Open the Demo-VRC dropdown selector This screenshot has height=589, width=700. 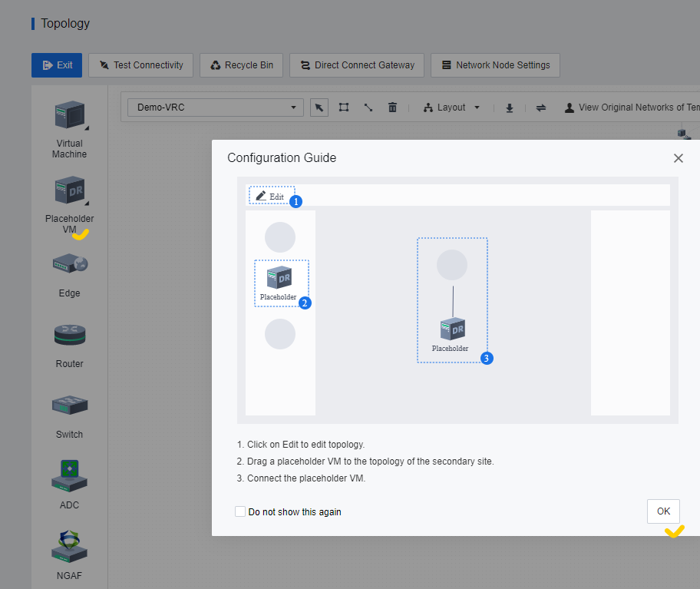(x=216, y=108)
